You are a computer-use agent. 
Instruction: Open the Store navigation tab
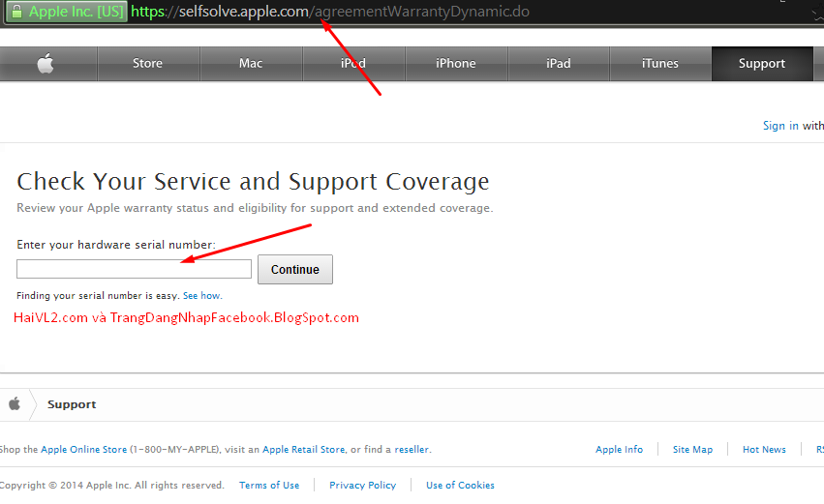pos(148,64)
